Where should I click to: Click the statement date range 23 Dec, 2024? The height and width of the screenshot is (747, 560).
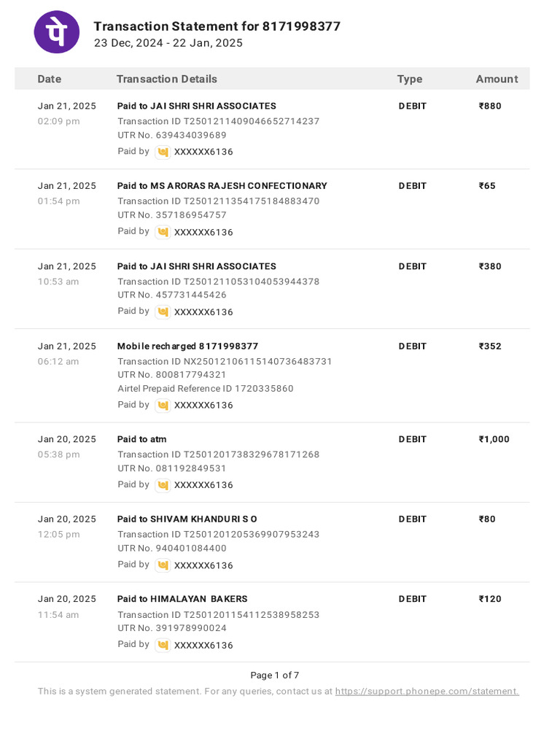pos(122,43)
